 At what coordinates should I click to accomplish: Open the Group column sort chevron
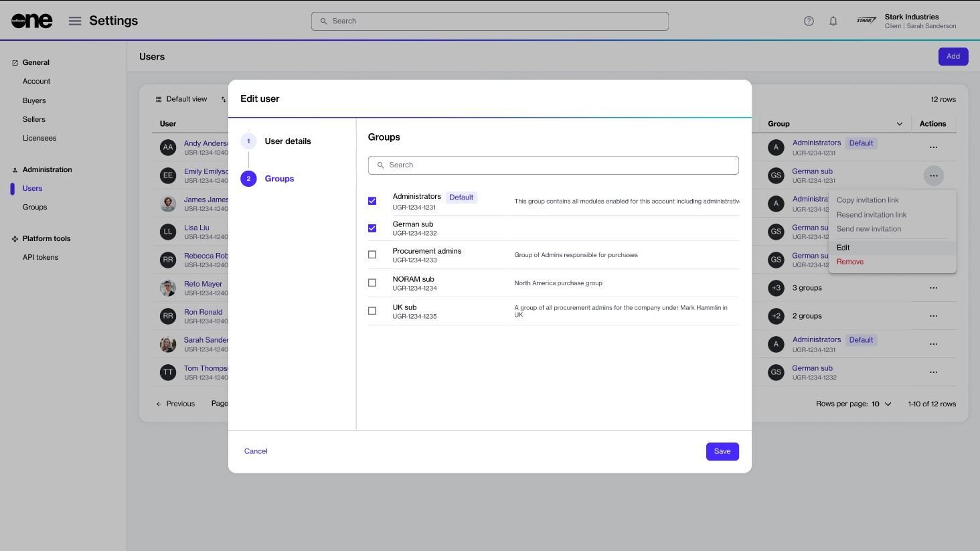point(899,124)
